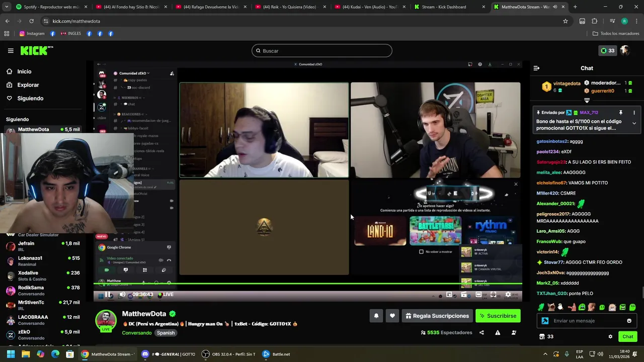
Task: Reload the page in Chrome
Action: click(31, 21)
